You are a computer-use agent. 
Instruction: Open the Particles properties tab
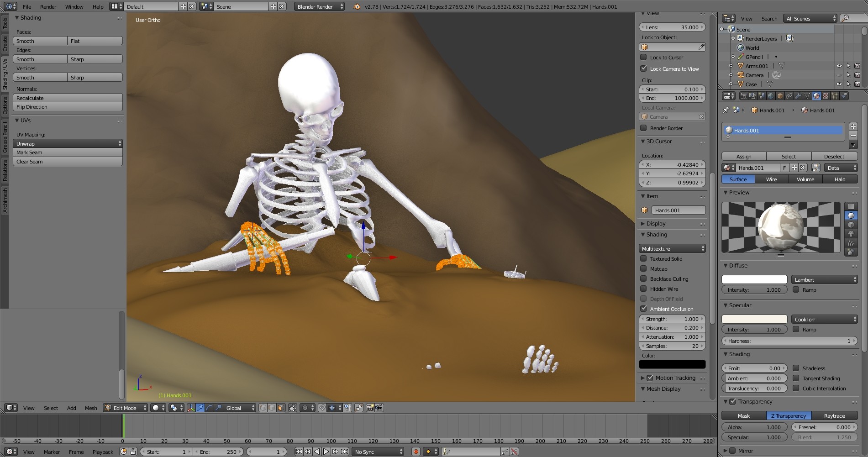835,96
